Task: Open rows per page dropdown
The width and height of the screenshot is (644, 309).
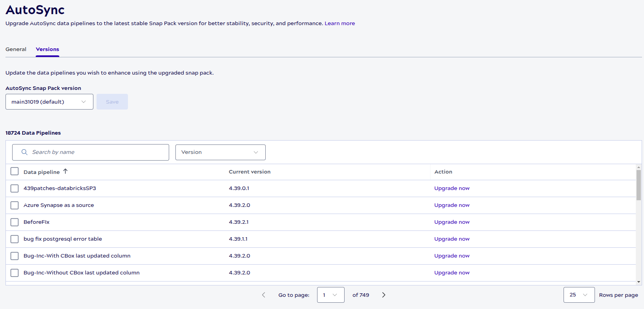Action: (579, 295)
